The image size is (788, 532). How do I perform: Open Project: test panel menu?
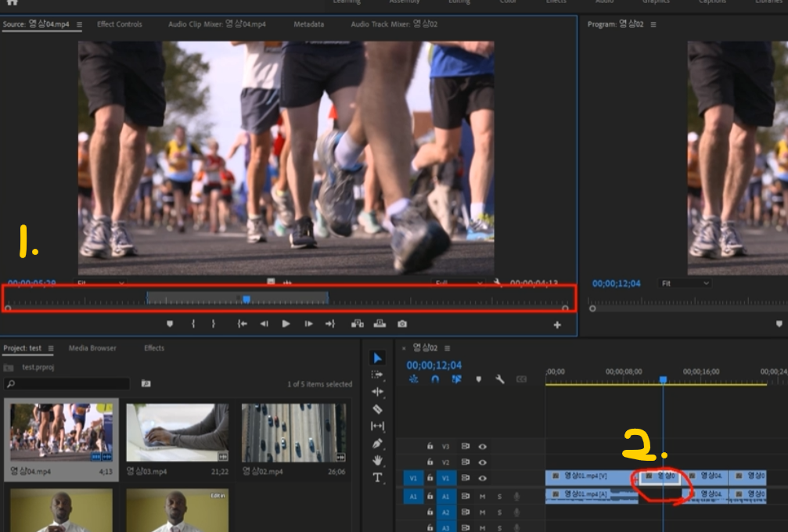51,348
